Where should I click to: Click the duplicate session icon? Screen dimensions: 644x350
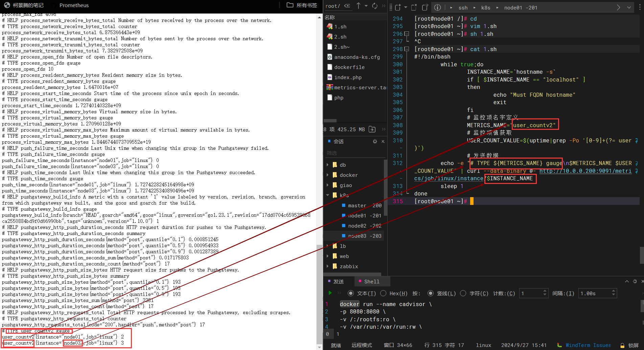tap(425, 7)
